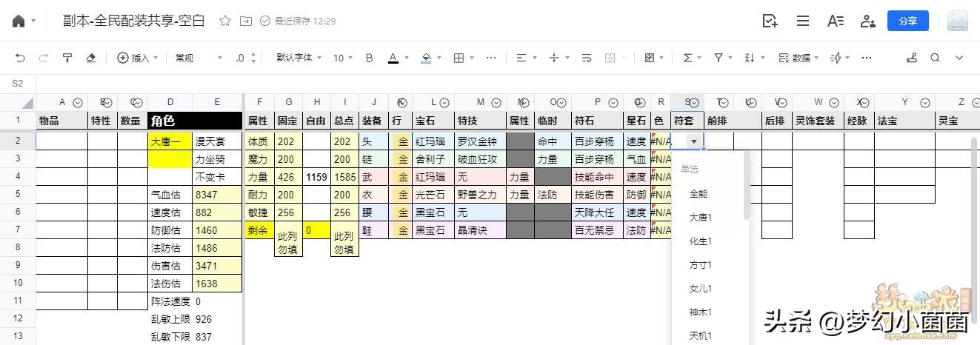Select the 罗汉金钟 cell

(x=480, y=141)
